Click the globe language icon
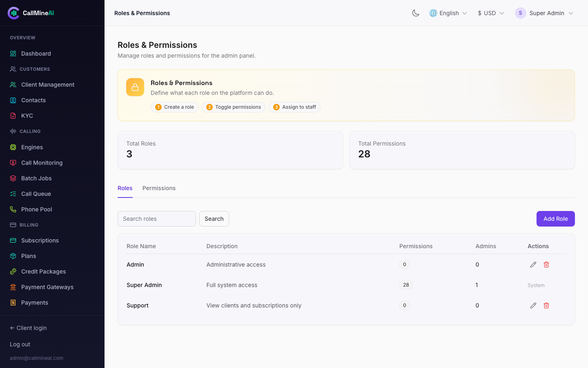 point(433,13)
